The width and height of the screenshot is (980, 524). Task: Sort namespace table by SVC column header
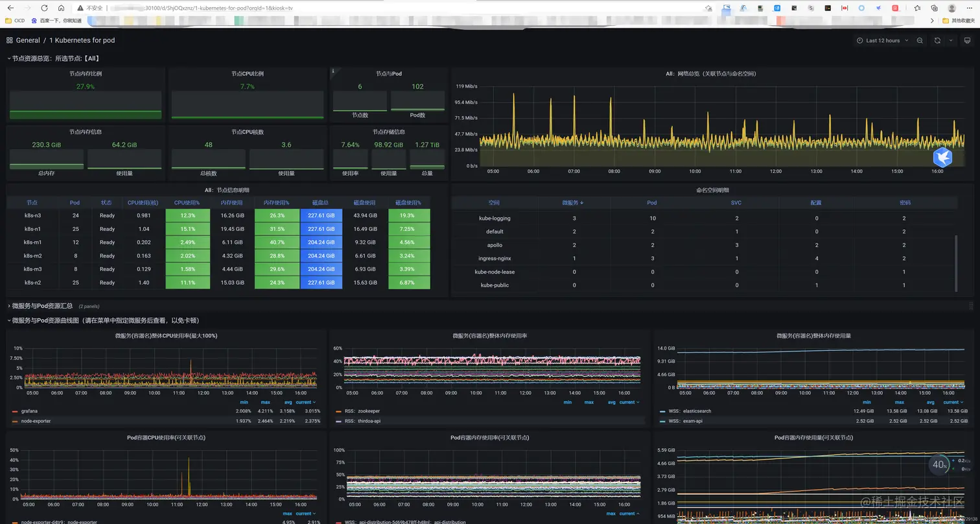point(736,202)
